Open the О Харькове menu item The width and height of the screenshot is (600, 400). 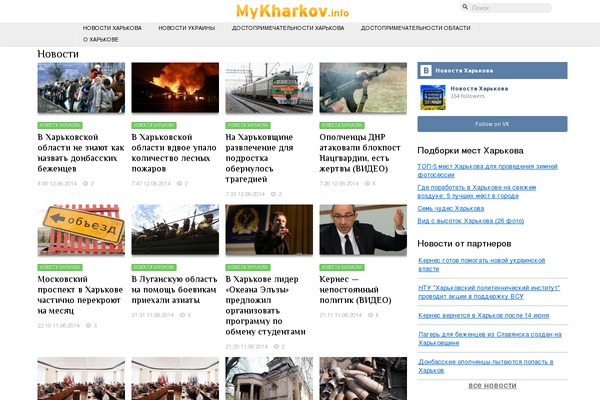101,39
